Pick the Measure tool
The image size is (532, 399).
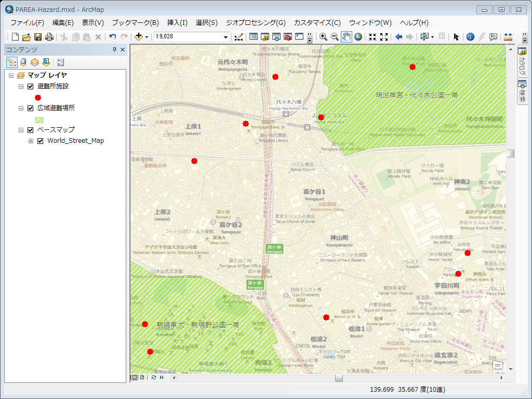(x=508, y=37)
